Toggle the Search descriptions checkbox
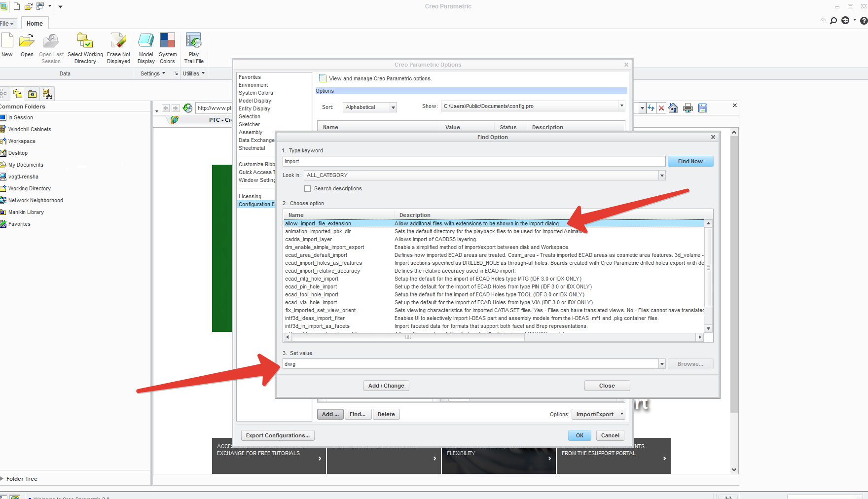 308,188
